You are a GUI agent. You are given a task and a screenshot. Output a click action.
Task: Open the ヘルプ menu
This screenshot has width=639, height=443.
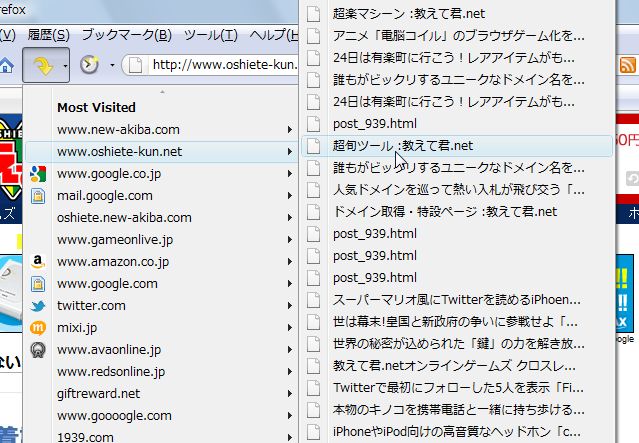pos(274,35)
